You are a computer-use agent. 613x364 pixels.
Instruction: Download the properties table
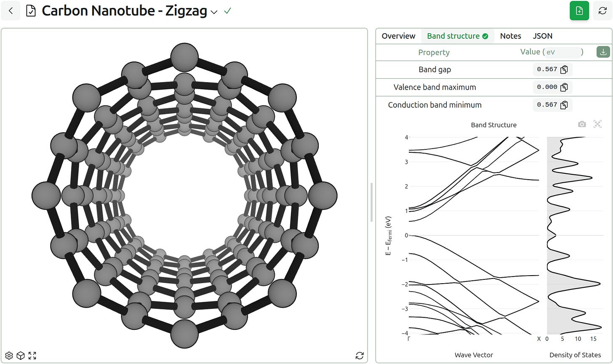click(603, 52)
